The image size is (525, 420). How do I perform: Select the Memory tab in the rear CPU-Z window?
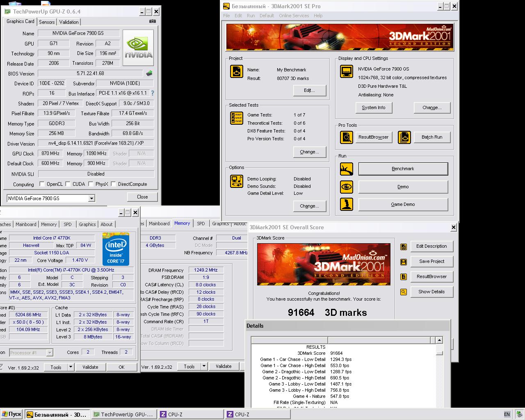coord(182,223)
